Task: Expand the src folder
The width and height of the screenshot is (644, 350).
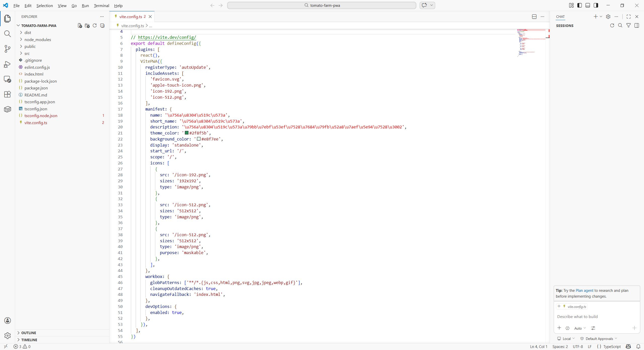Action: 27,53
